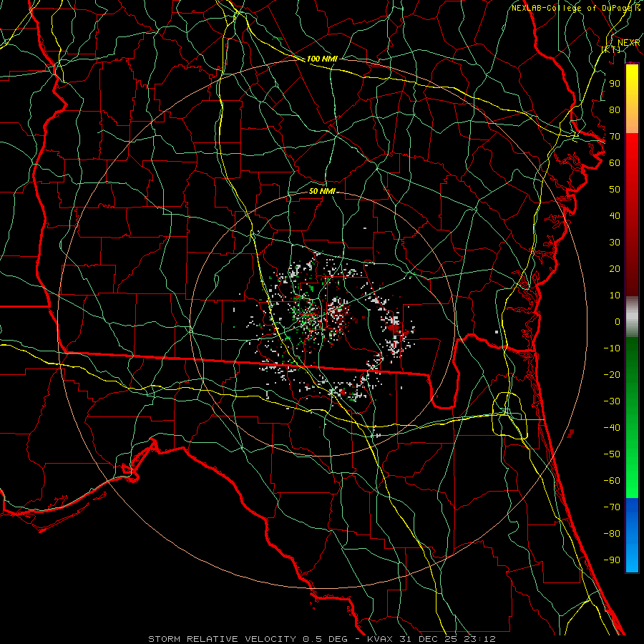Click the -50 value on the velocity scale
Image resolution: width=644 pixels, height=644 pixels.
pos(612,454)
